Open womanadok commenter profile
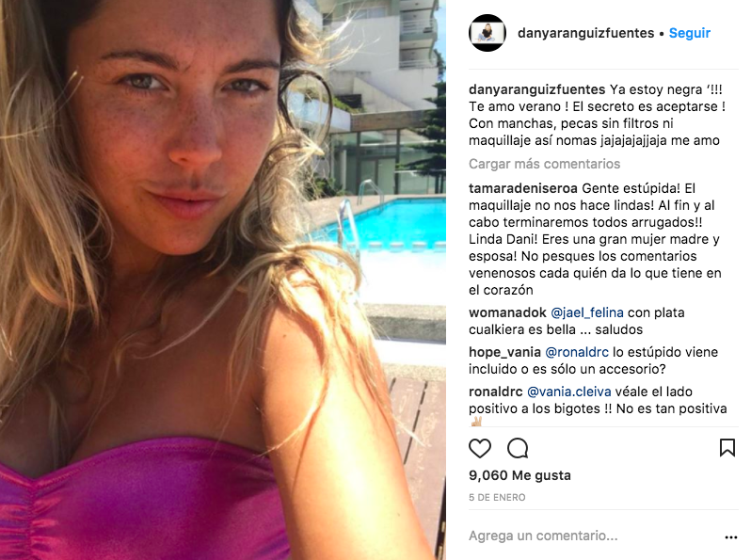751x560 pixels. click(507, 312)
